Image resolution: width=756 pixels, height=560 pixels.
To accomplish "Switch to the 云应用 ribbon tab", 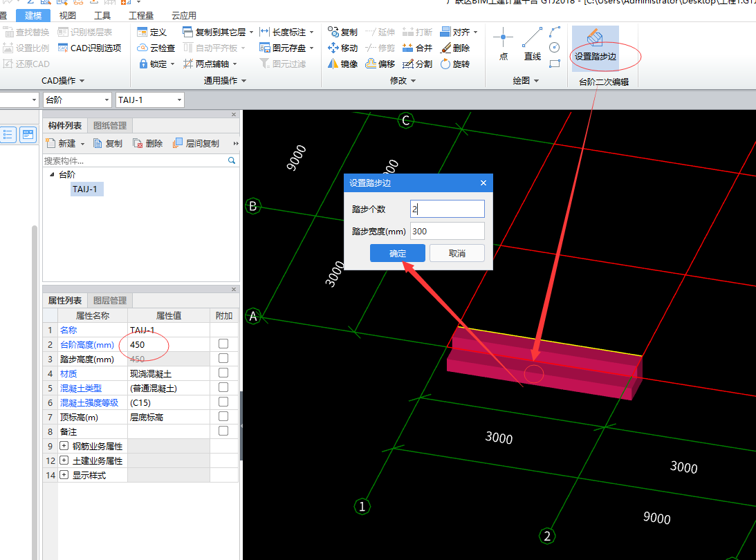I will [184, 15].
